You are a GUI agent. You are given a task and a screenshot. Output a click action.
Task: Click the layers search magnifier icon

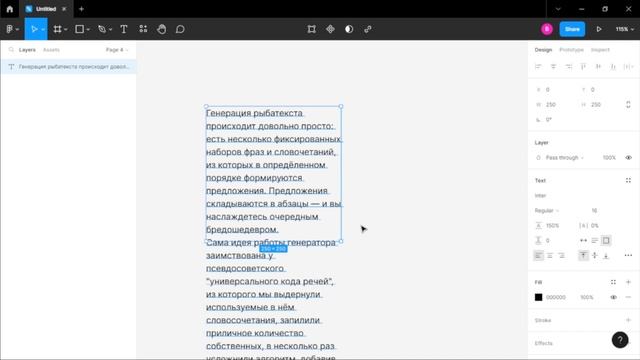pos(11,50)
